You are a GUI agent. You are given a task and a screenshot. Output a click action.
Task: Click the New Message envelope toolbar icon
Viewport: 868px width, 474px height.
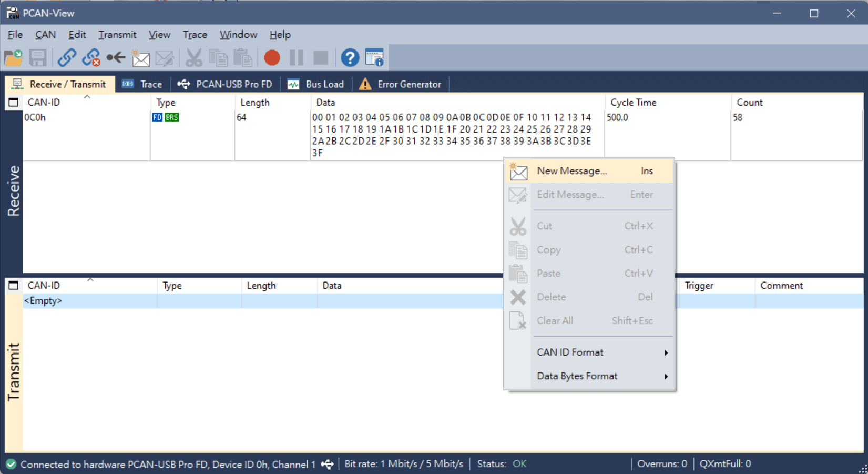(x=140, y=57)
